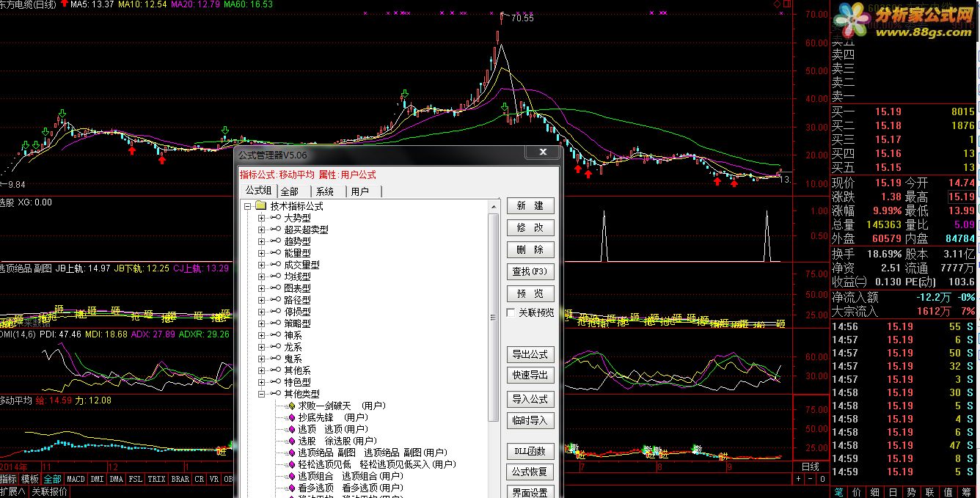This screenshot has height=498, width=980.
Task: Switch to the 指标 tab at bottom
Action: point(9,479)
